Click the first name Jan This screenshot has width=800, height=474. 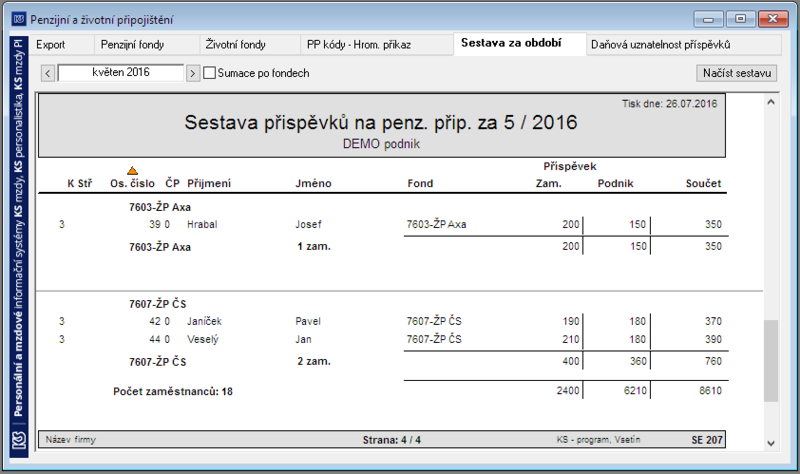[303, 339]
